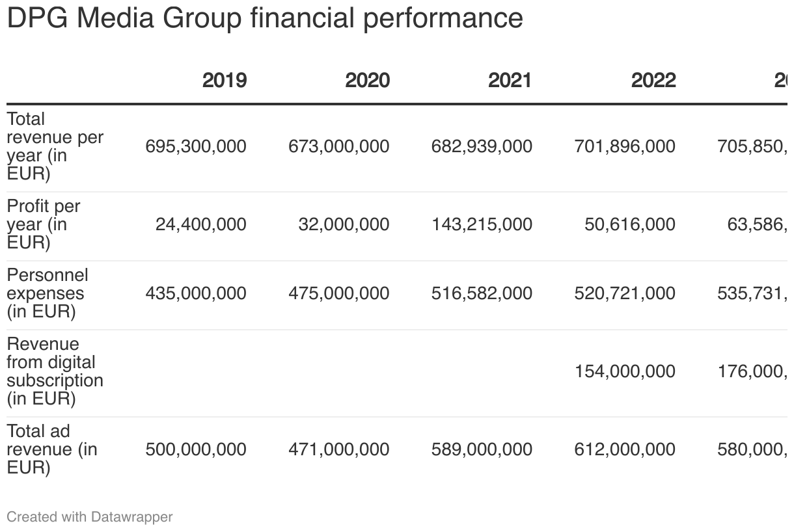794x532 pixels.
Task: Select the 143,215,000 profit cell
Action: point(482,224)
